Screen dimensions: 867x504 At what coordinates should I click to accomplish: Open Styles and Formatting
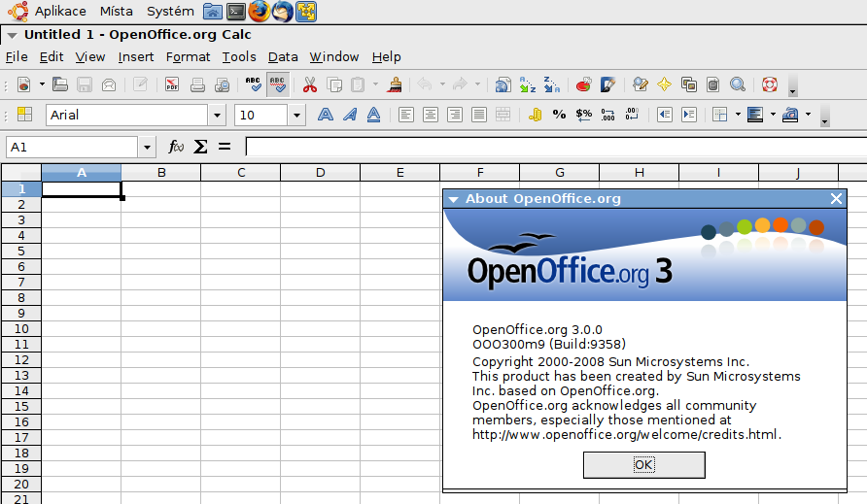pyautogui.click(x=24, y=115)
